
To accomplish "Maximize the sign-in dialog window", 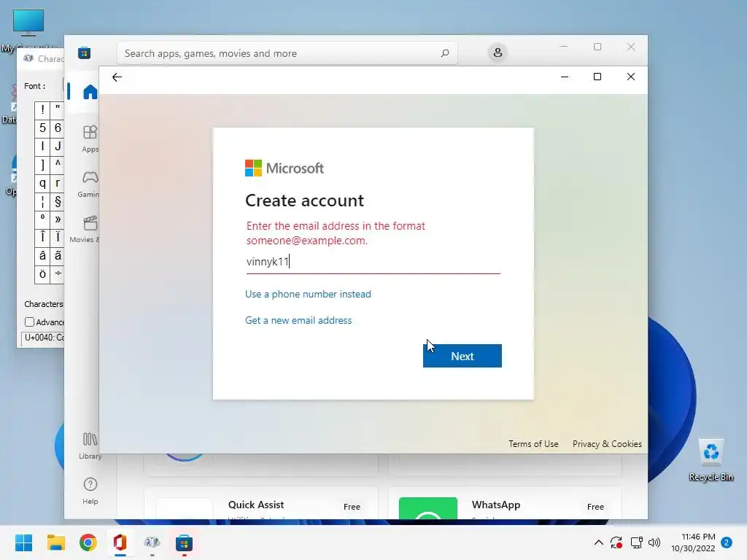I will coord(597,77).
